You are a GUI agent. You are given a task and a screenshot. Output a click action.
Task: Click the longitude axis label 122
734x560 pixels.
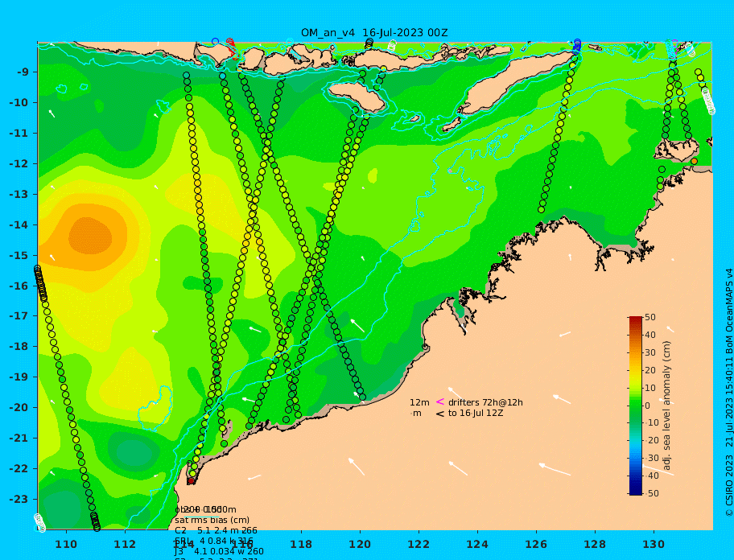(419, 545)
